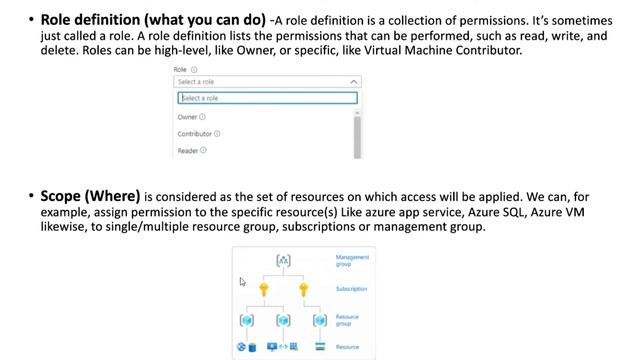Viewport: 640px width, 360px height.
Task: Click the phrase 'single/multiple resource group'
Action: (191, 227)
